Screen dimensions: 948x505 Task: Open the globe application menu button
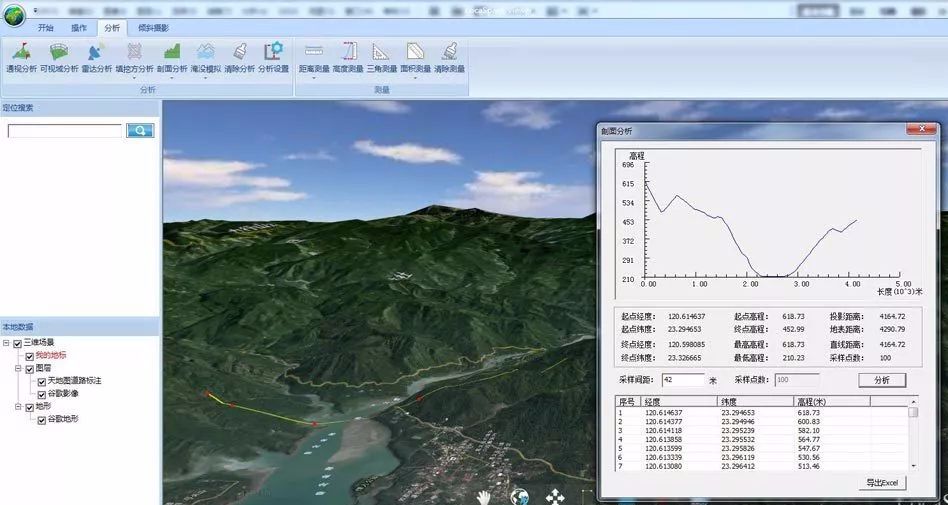15,15
